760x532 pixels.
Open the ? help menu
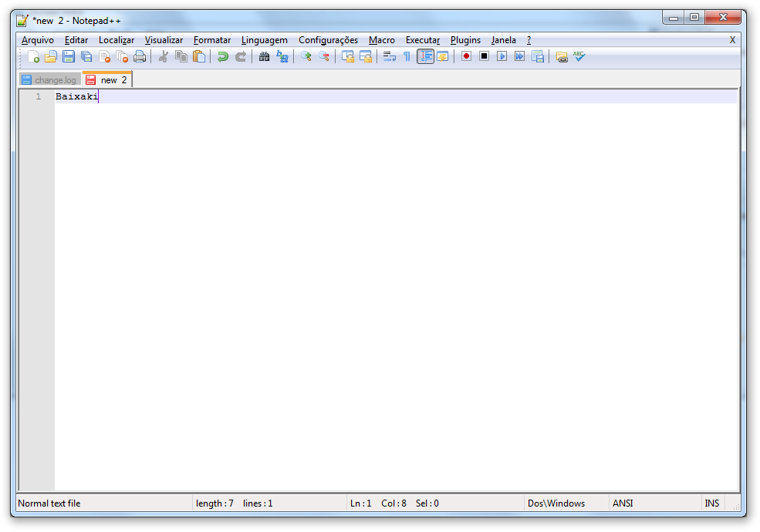529,40
